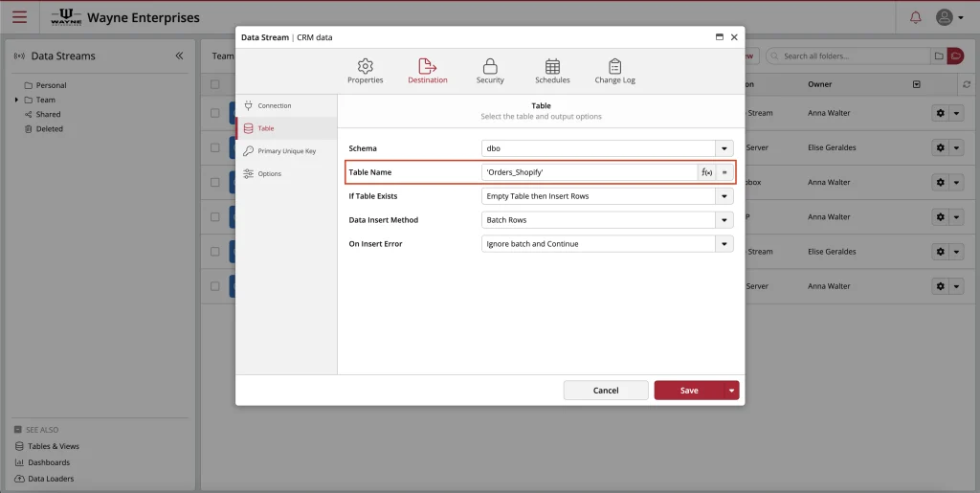This screenshot has width=980, height=493.
Task: Click the equals button beside Table Name
Action: [724, 172]
